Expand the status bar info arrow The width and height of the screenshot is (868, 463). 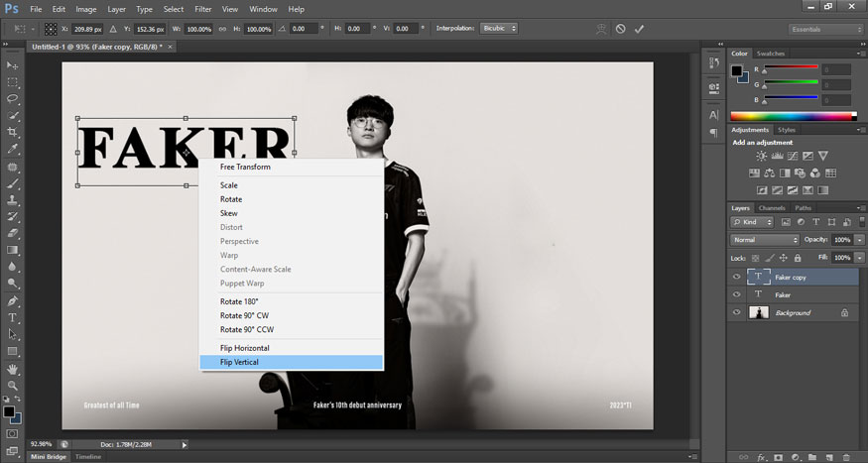[185, 444]
